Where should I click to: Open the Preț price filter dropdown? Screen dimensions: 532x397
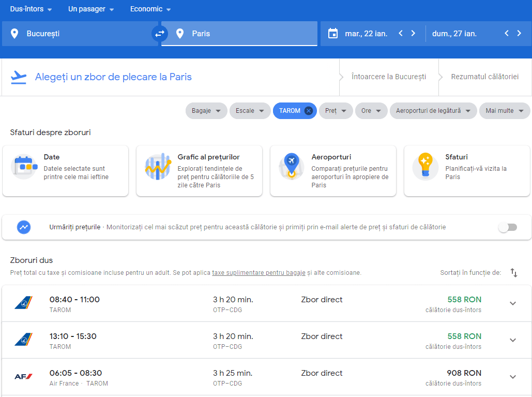336,111
